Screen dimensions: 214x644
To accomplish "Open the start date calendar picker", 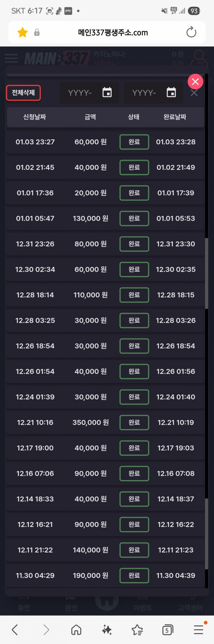I will pyautogui.click(x=107, y=92).
